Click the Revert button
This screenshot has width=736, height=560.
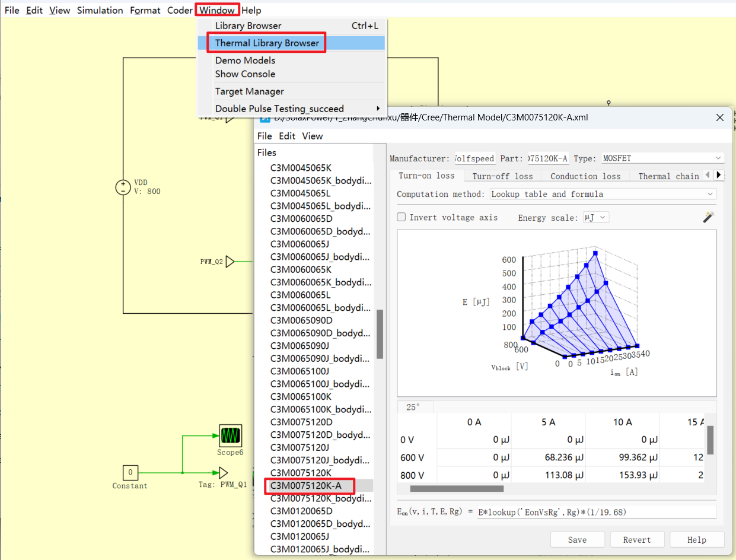636,540
